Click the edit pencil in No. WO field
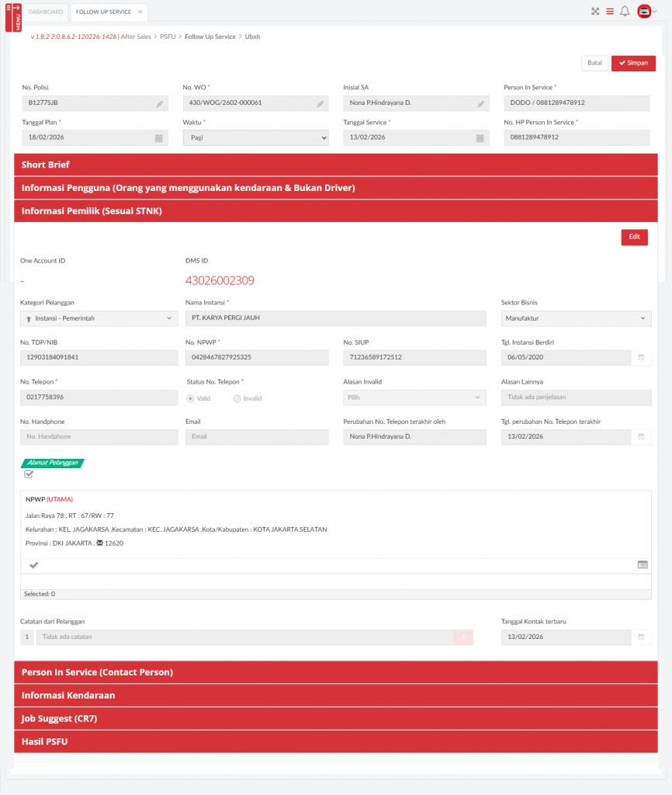This screenshot has height=795, width=672. 320,103
